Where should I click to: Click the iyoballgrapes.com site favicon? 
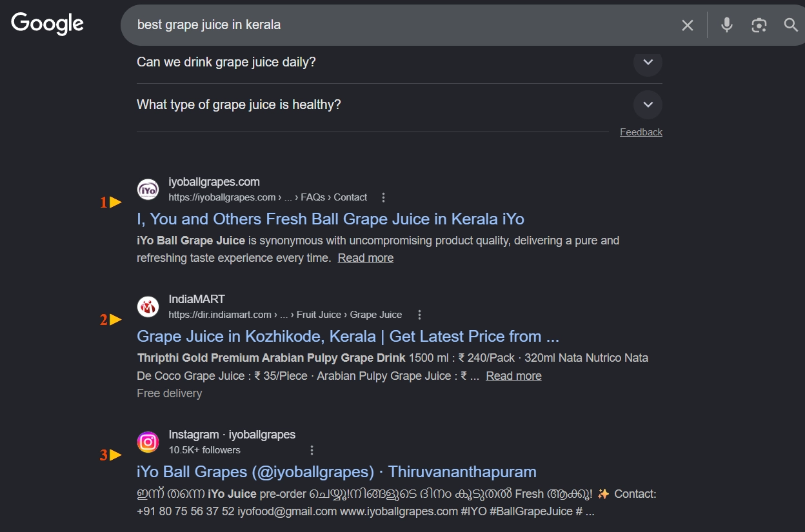pos(148,190)
